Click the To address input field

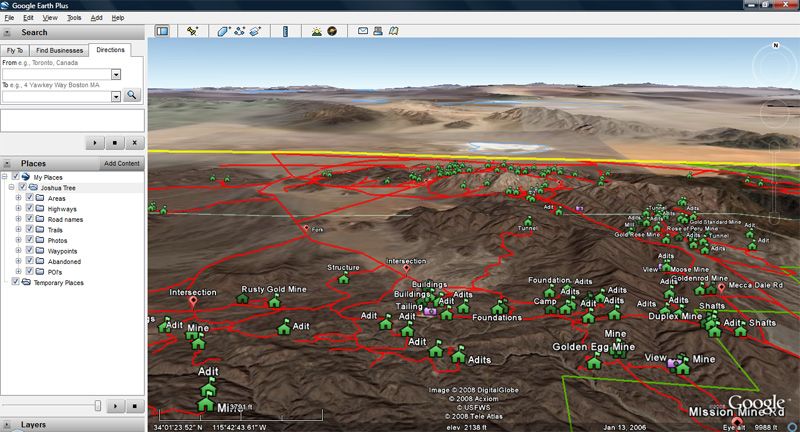[x=56, y=96]
